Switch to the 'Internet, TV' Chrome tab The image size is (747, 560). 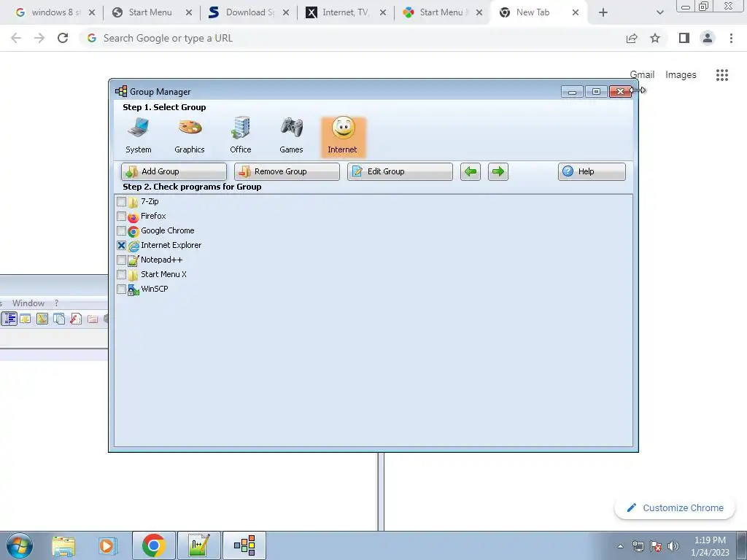[x=344, y=12]
